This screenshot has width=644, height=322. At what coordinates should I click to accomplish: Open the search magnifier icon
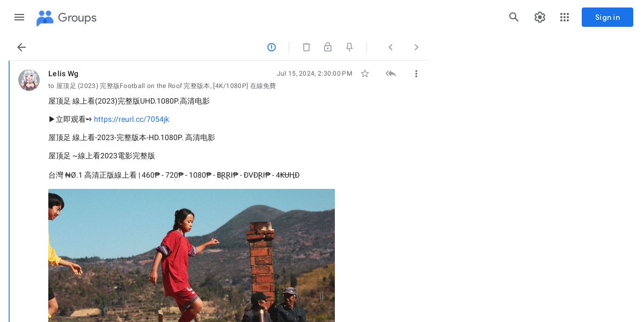(514, 17)
